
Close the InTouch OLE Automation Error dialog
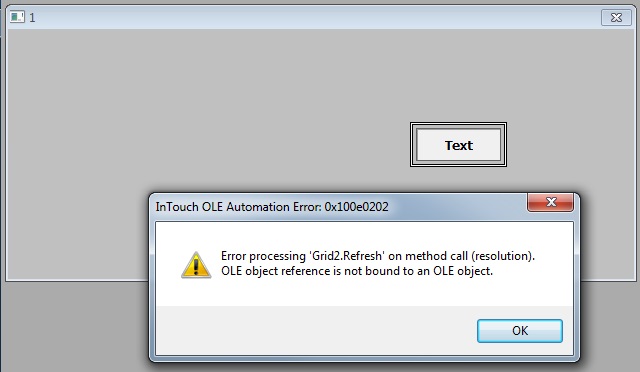click(x=551, y=202)
